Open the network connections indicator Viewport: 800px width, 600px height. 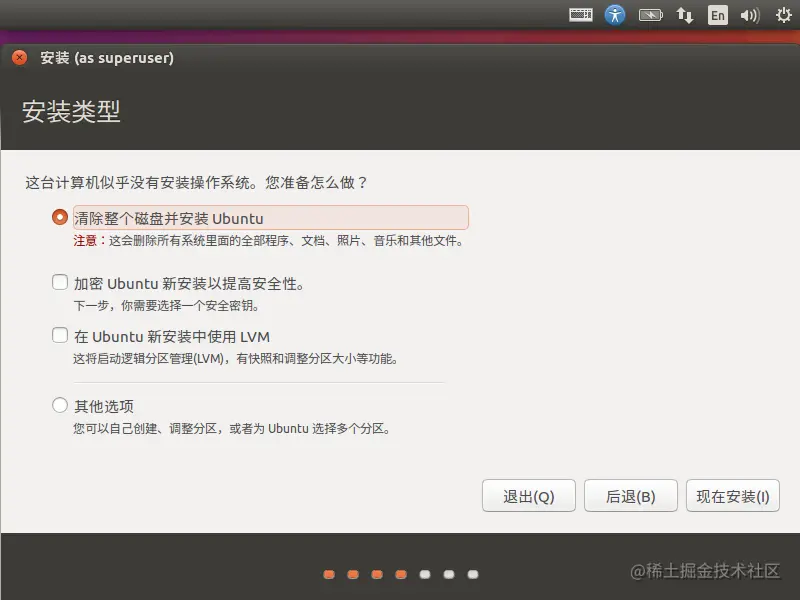685,15
